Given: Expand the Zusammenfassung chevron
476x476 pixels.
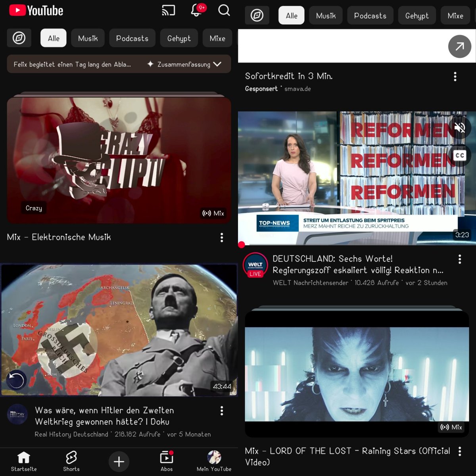Looking at the screenshot, I should click(x=217, y=64).
